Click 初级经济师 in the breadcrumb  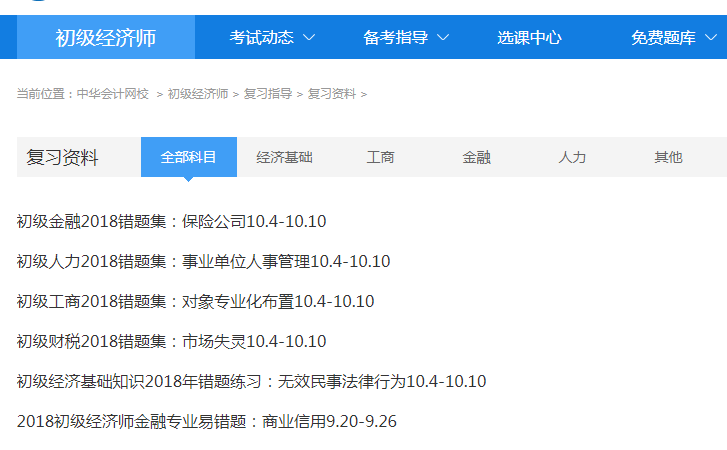tap(198, 94)
